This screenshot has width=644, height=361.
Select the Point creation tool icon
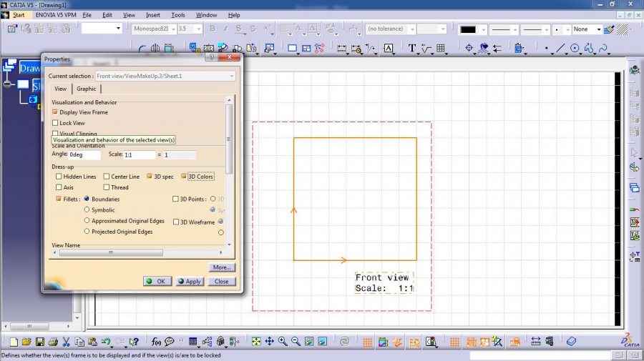coord(546,49)
